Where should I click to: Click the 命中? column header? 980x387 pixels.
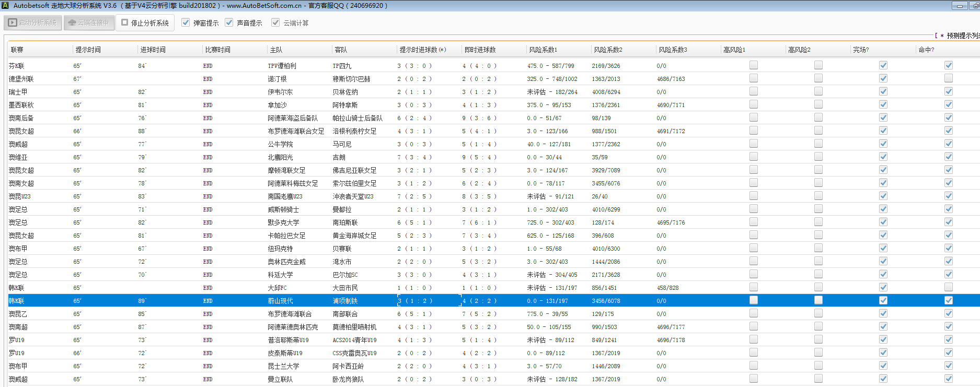[x=926, y=50]
